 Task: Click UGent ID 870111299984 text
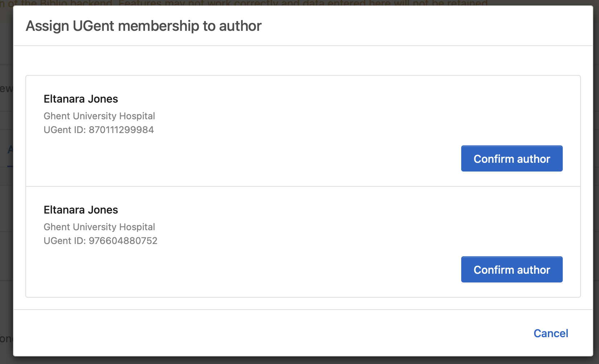99,129
